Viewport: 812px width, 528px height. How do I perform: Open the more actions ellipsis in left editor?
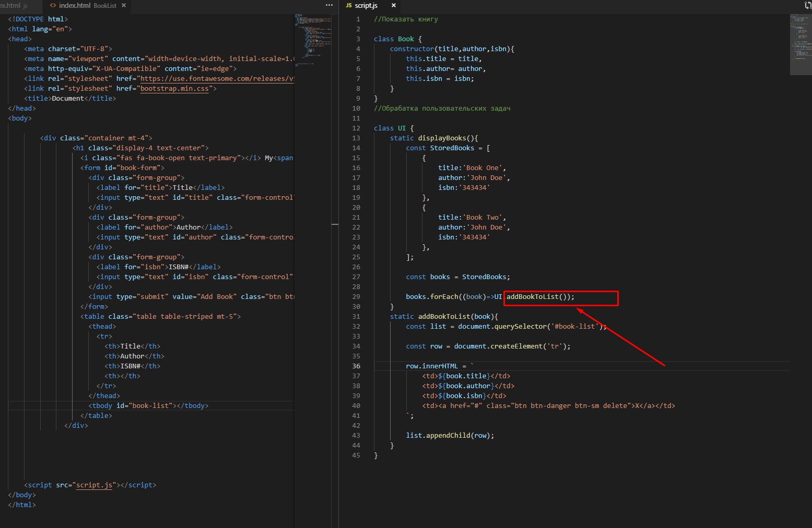click(329, 5)
